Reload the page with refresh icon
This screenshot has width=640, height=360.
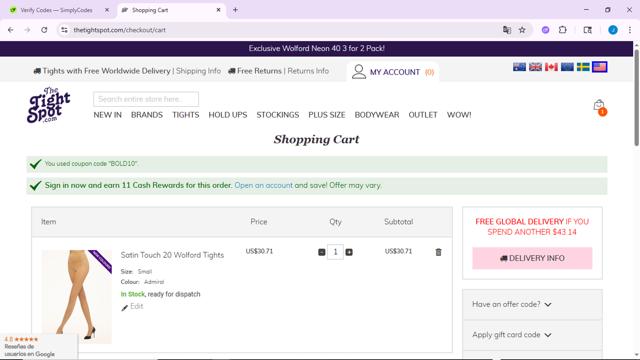[44, 30]
